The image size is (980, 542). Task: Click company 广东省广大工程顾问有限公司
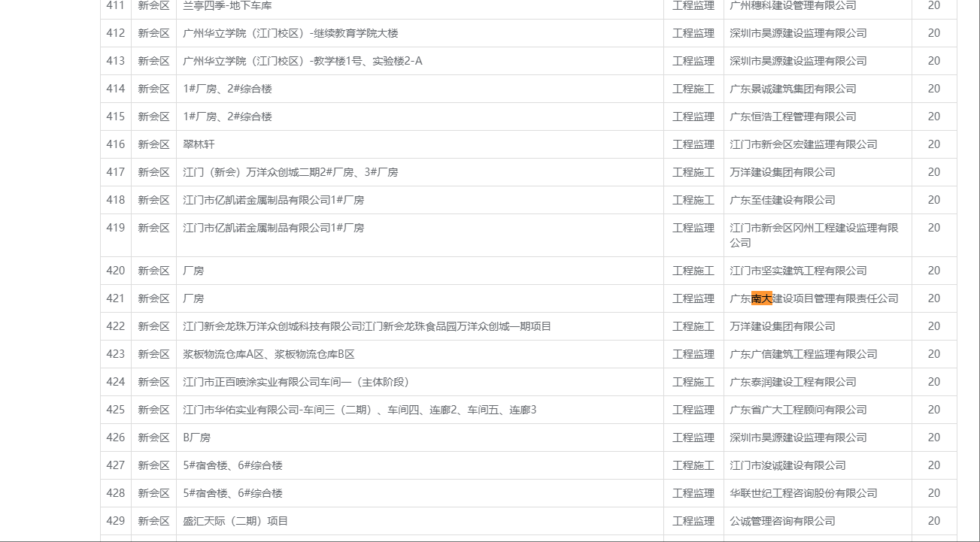pos(798,410)
